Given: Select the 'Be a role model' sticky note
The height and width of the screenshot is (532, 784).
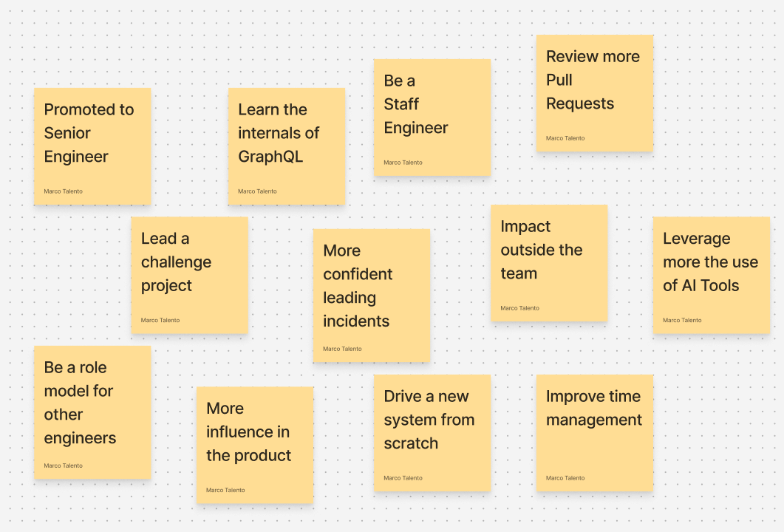Looking at the screenshot, I should [92, 412].
